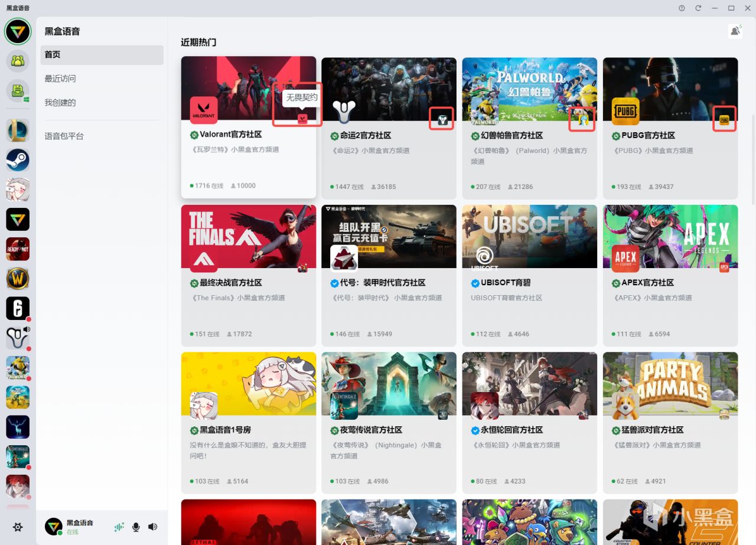Click the user avatar in the bottom bar
Screen dimensions: 756x545
[x=54, y=527]
